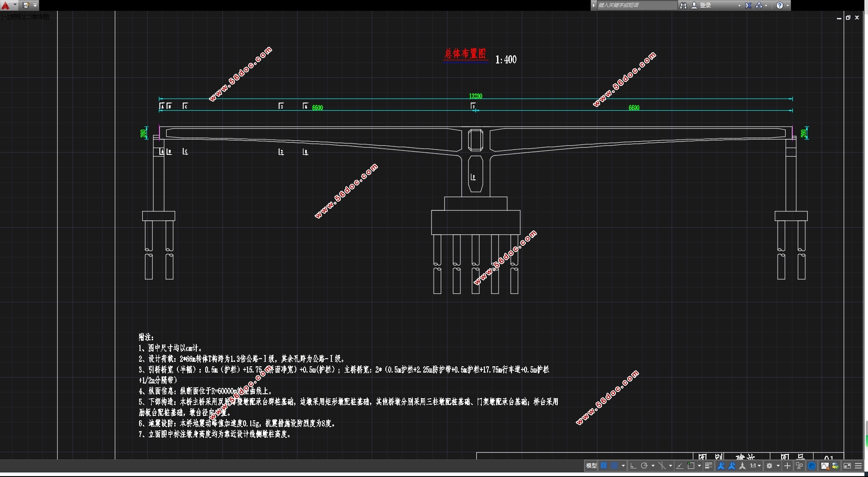Open dropdown beside object snap tracking
868x477 pixels.
[670, 466]
